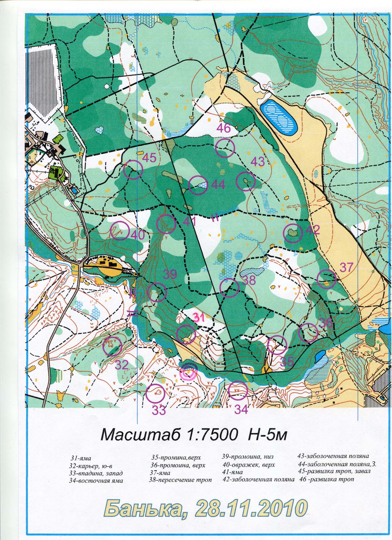
Task: Click control circle 33 on the map
Action: [155, 393]
